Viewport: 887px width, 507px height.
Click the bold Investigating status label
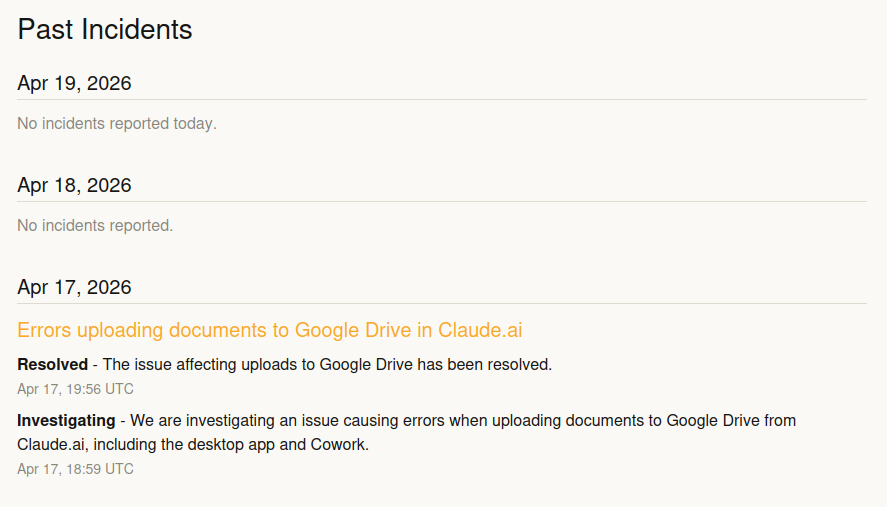[66, 420]
